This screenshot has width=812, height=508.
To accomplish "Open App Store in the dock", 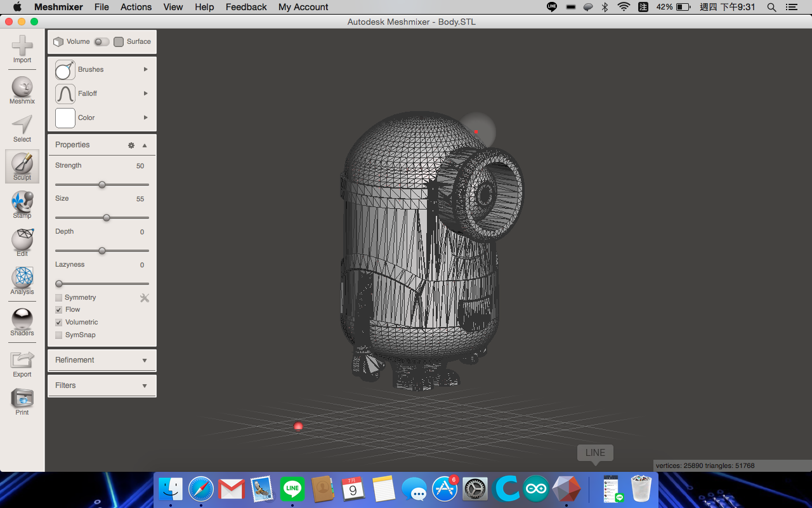I will [445, 489].
